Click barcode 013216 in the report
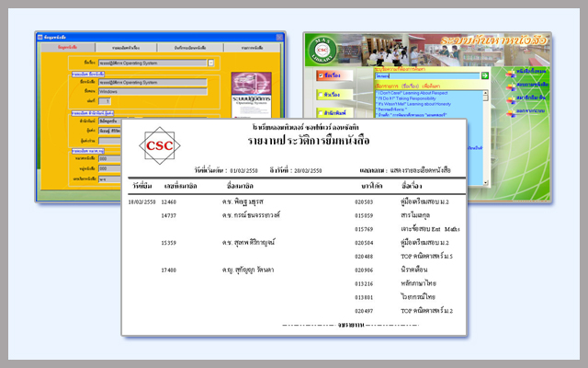This screenshot has height=368, width=588. pos(364,284)
